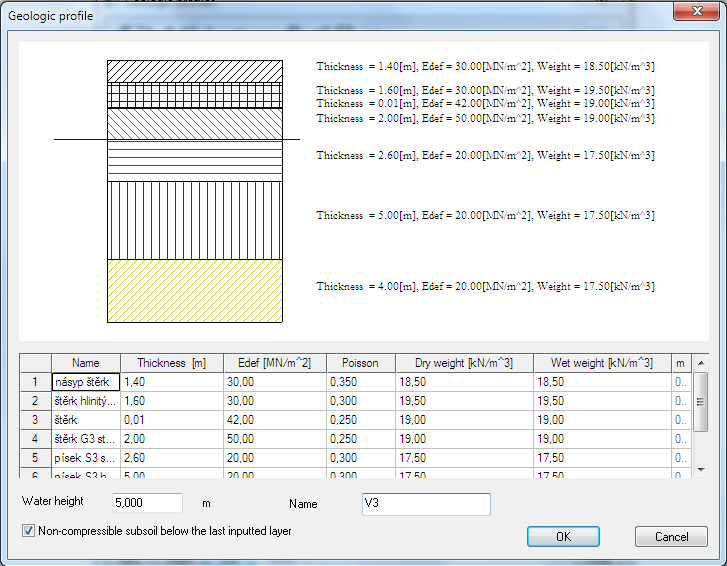Click the Water height input field
The width and height of the screenshot is (727, 566).
pyautogui.click(x=147, y=503)
